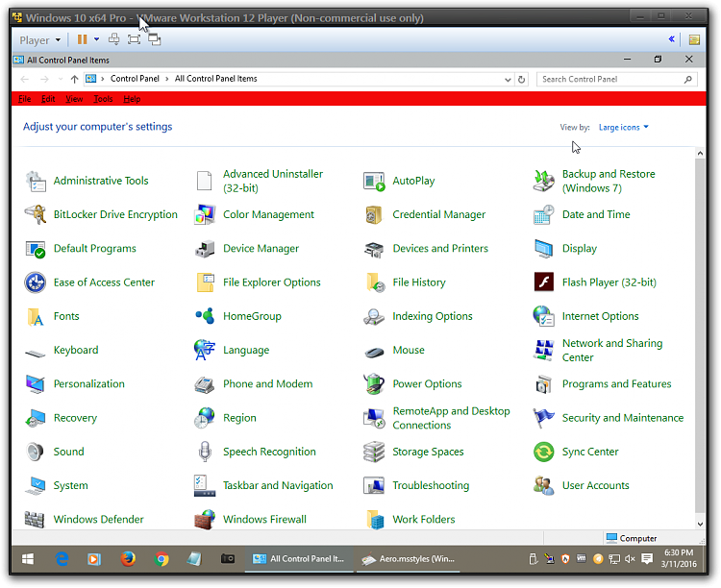Open the Windows Firewall icon

tap(205, 519)
